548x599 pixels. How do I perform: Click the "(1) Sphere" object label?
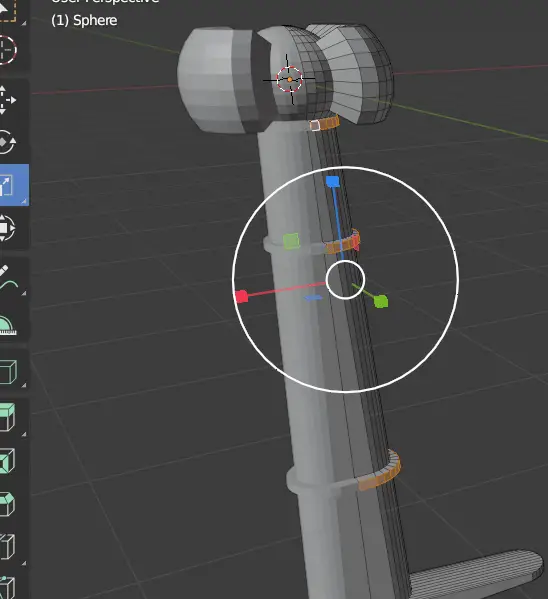point(84,20)
